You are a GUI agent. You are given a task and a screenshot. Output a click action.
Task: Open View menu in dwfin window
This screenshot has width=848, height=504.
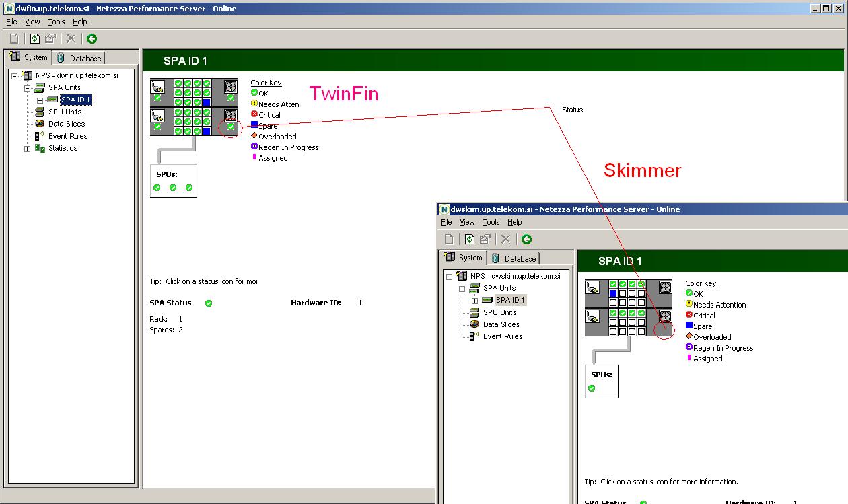32,22
